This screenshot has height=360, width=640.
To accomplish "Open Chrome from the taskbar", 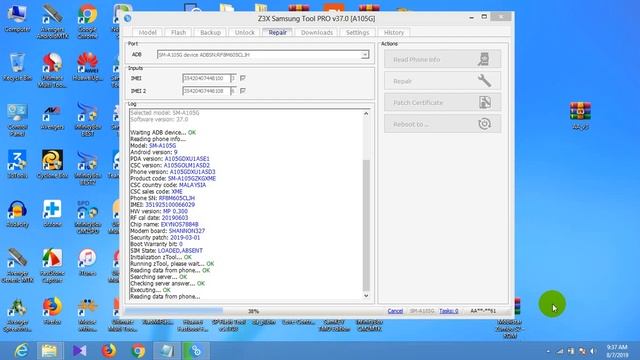I will point(138,351).
